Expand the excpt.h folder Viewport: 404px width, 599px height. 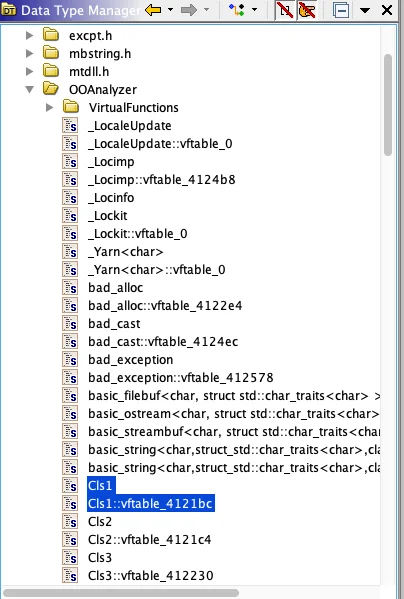(x=29, y=36)
